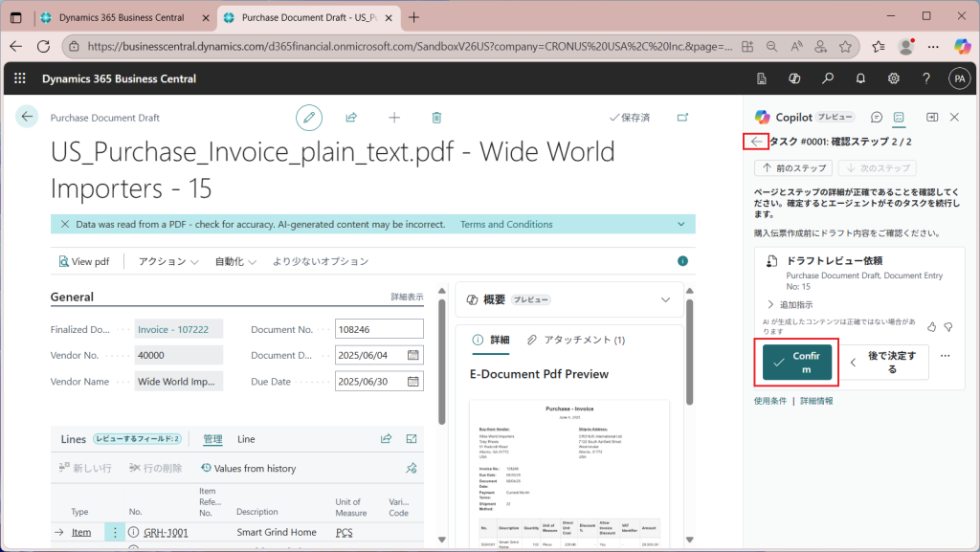Expand the notification bar chevron
This screenshot has width=980, height=552.
(681, 224)
